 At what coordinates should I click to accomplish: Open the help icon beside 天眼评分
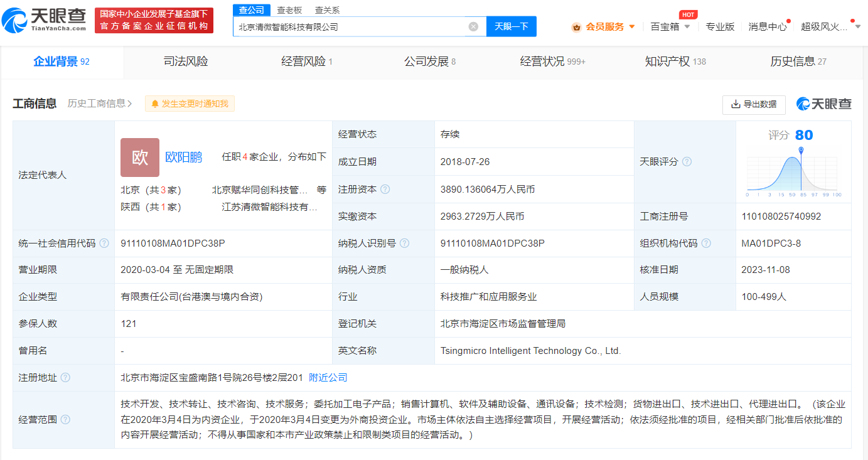pyautogui.click(x=687, y=162)
